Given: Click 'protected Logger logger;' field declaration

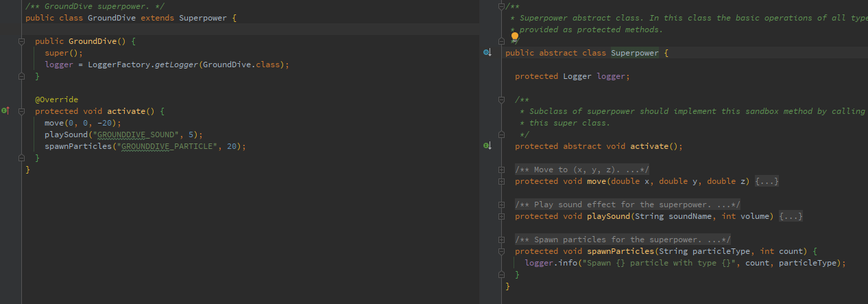Looking at the screenshot, I should point(572,76).
